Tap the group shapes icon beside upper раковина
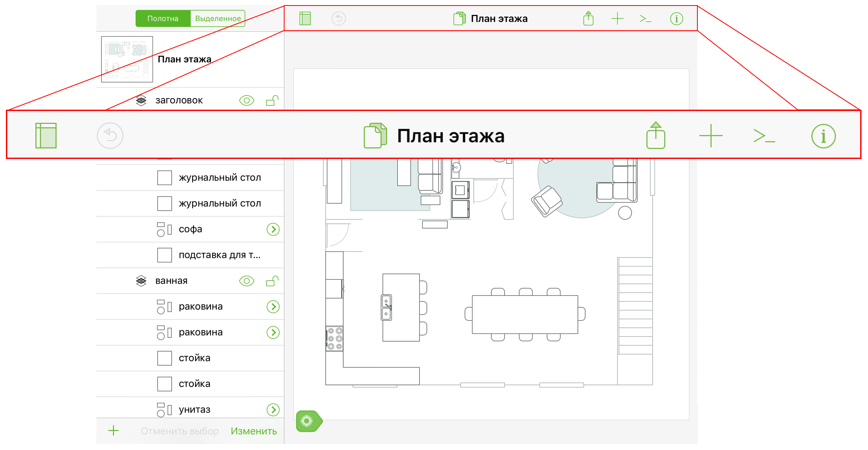Screen dimensions: 868x450 coord(165,307)
